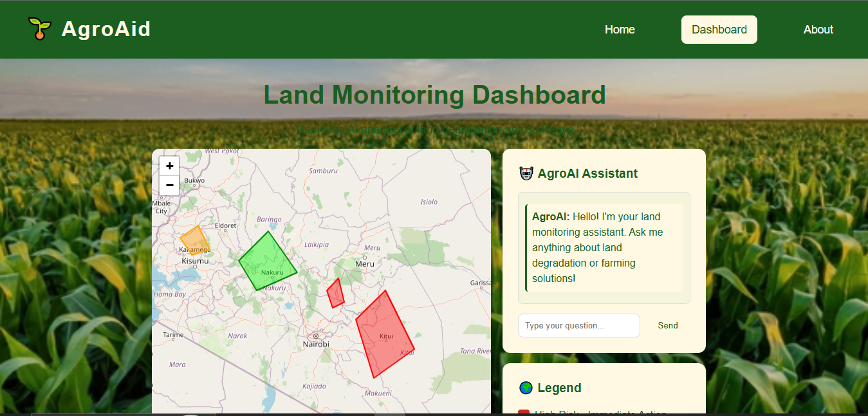Switch to the Dashboard tab

[x=719, y=29]
